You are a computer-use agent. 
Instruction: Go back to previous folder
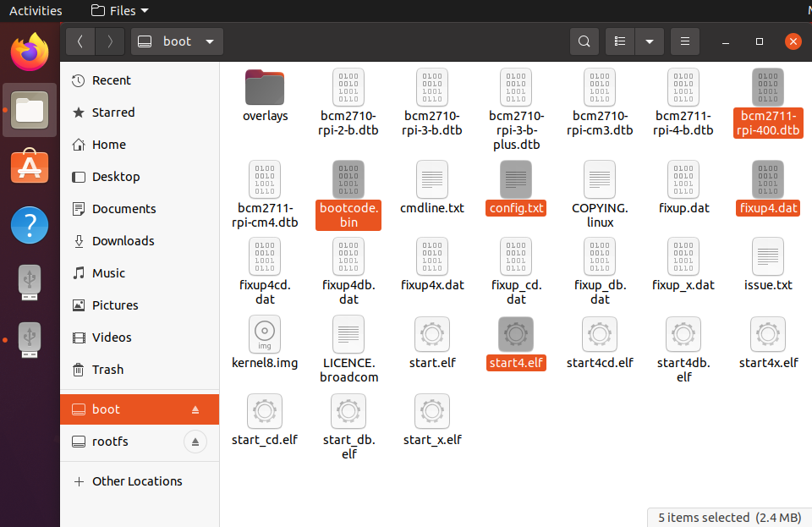pos(80,41)
